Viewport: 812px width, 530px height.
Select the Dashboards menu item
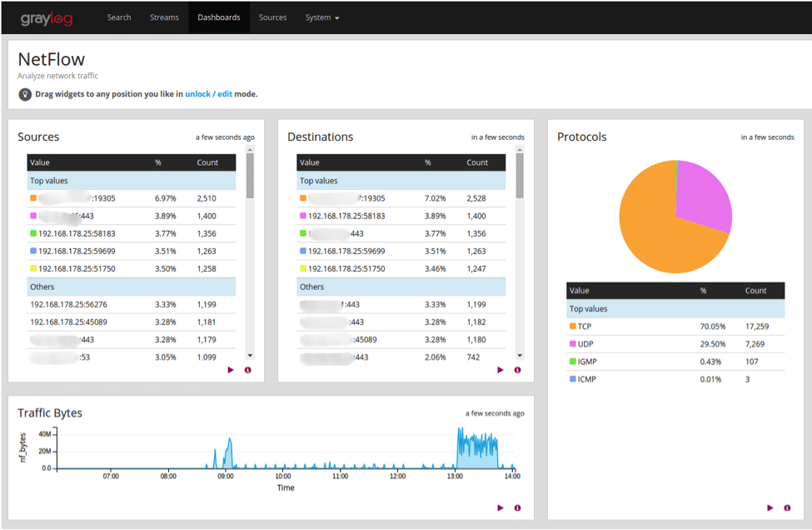point(218,17)
